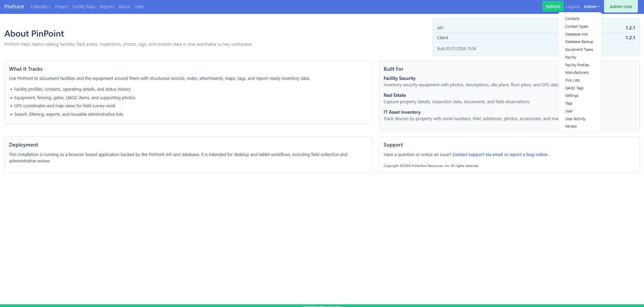Image resolution: width=644 pixels, height=307 pixels.
Task: Go to the Project page
Action: tap(61, 7)
